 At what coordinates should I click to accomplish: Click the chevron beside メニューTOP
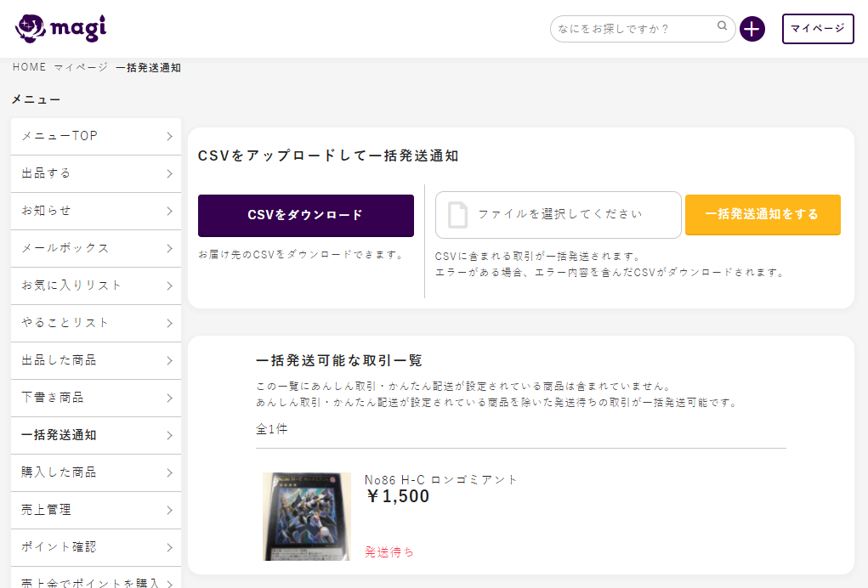169,137
